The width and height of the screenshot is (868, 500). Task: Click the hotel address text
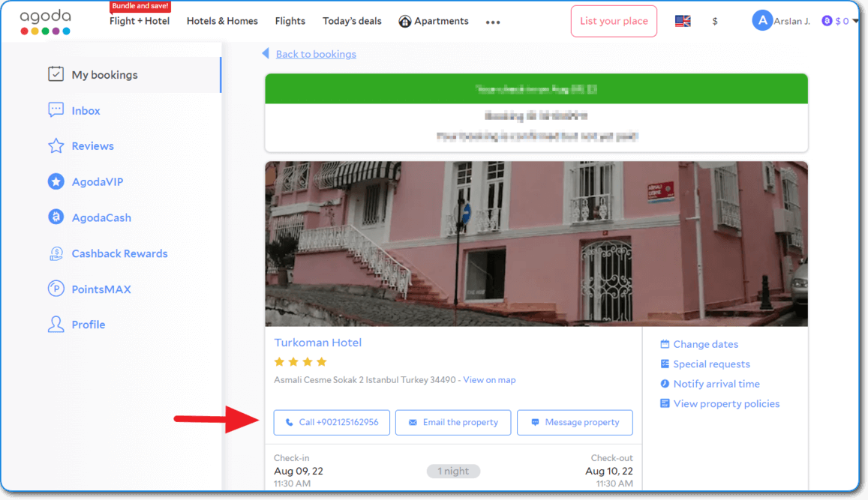(365, 380)
